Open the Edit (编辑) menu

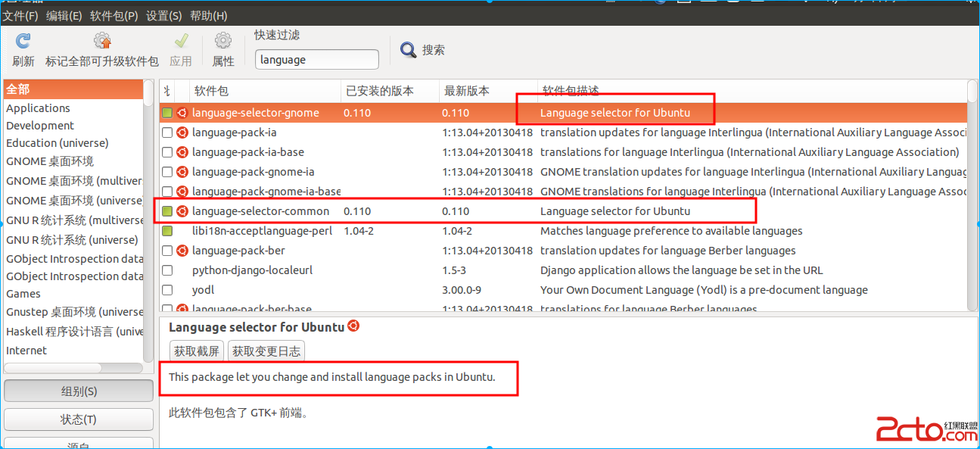[x=64, y=16]
